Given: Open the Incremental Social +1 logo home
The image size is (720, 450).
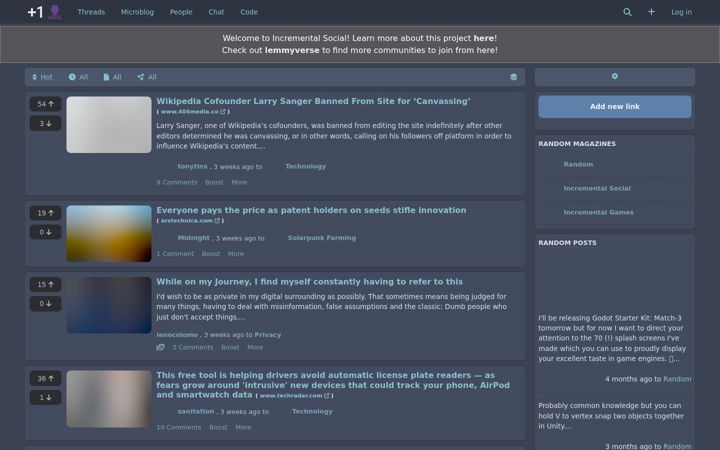Looking at the screenshot, I should pyautogui.click(x=45, y=12).
